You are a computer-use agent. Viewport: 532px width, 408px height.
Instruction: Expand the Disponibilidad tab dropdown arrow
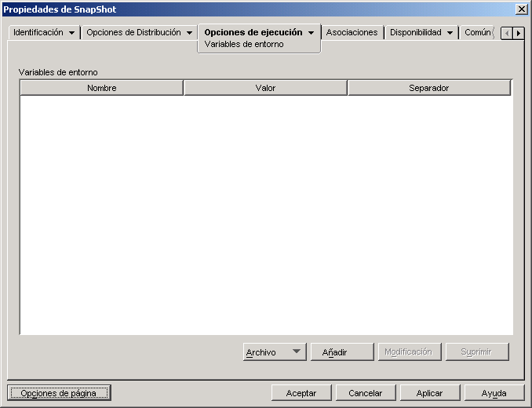pyautogui.click(x=450, y=33)
